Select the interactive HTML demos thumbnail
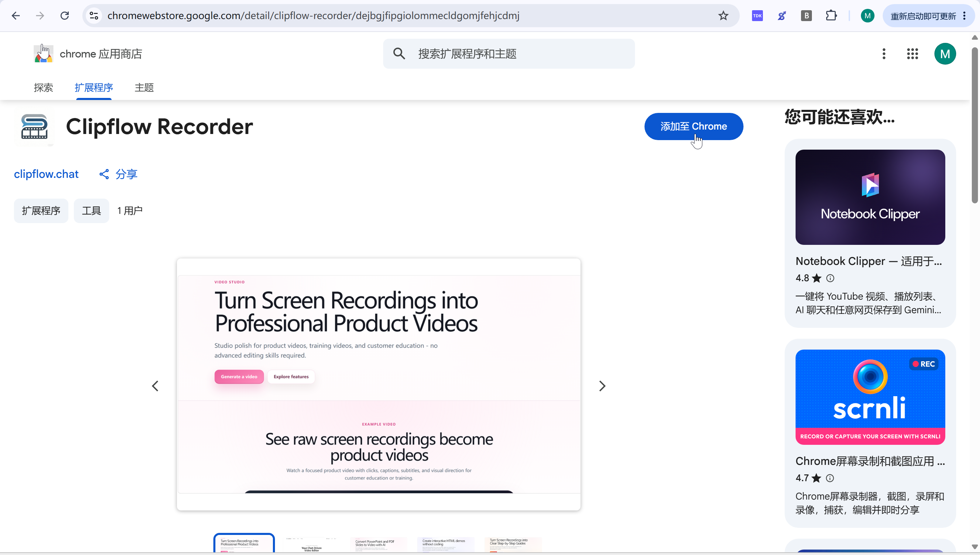Viewport: 980px width, 555px height. click(446, 544)
